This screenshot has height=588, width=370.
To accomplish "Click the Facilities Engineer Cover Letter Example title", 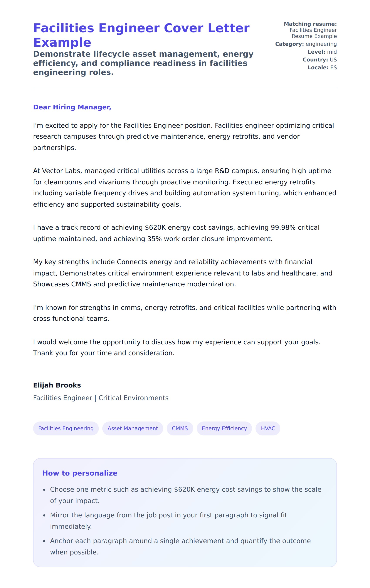I will pos(141,35).
